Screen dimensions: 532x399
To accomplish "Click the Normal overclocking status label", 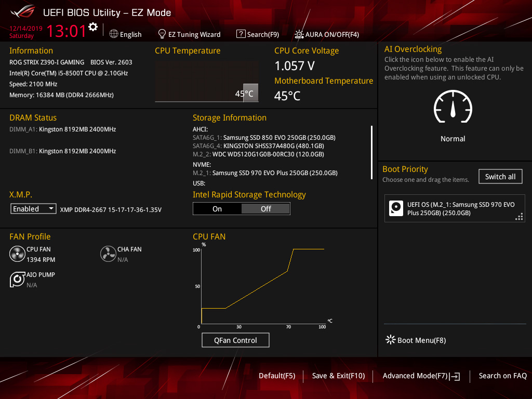I will 453,139.
